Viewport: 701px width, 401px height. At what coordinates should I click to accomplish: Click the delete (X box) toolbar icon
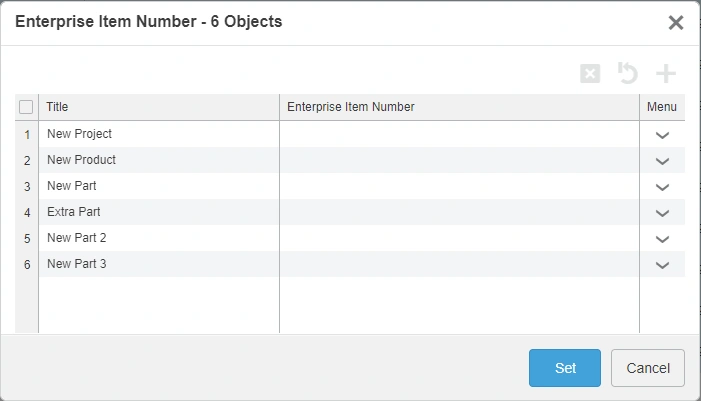(x=590, y=73)
